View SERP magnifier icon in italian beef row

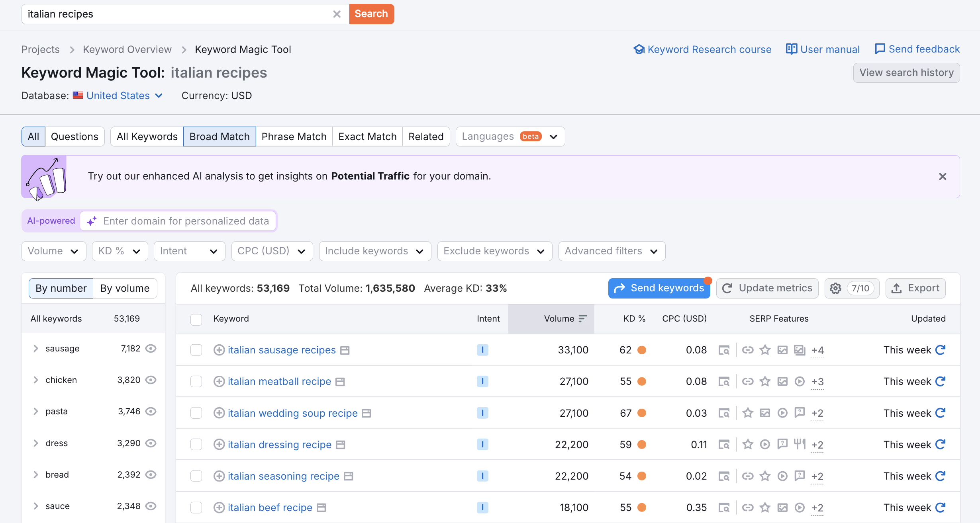(724, 508)
